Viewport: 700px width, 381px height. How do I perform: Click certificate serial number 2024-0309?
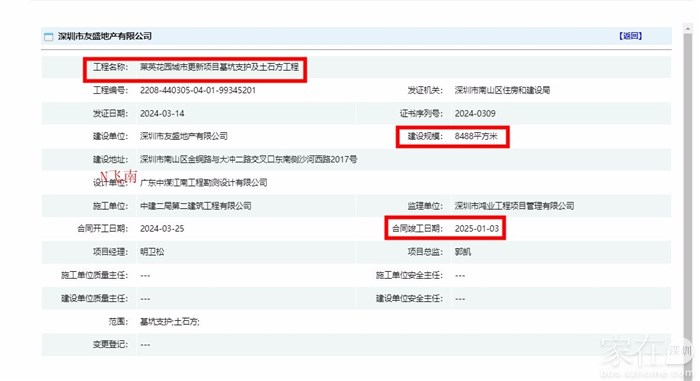coord(475,113)
